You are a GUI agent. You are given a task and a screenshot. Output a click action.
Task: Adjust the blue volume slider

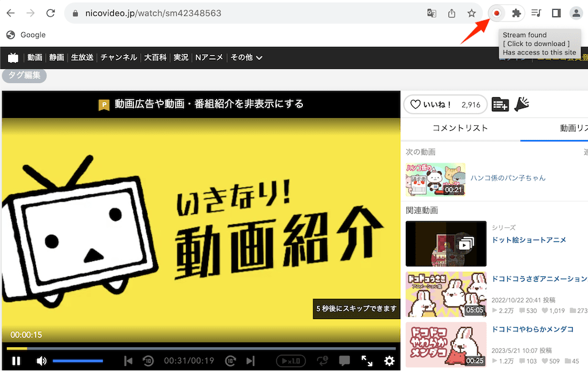point(78,361)
